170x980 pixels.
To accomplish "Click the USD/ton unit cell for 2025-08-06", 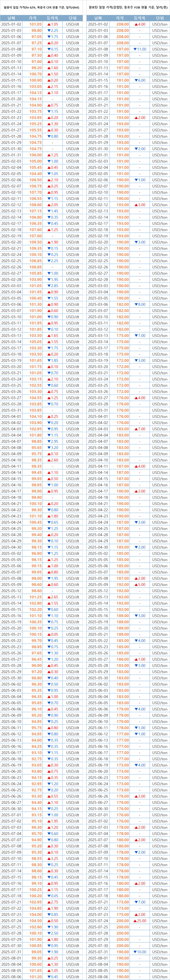I will [x=159, y=977].
